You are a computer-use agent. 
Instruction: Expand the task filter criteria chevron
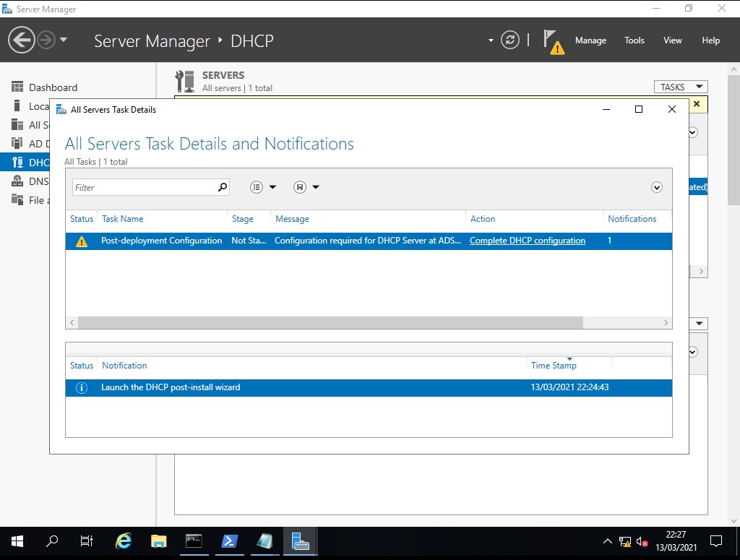(656, 187)
